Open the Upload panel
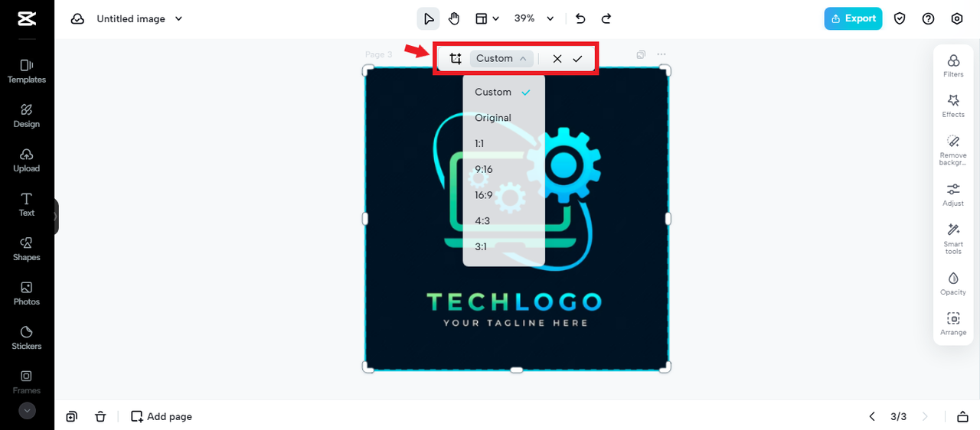980x430 pixels. pyautogui.click(x=27, y=160)
